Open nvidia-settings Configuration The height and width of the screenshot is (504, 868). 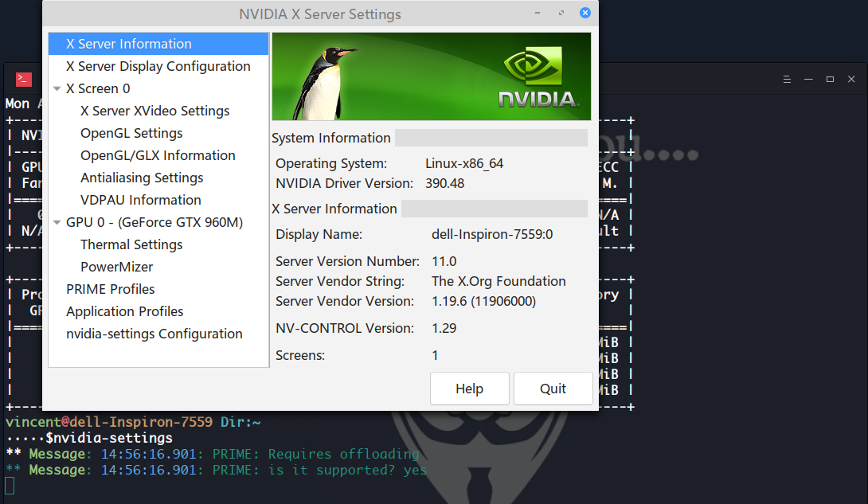coord(154,334)
